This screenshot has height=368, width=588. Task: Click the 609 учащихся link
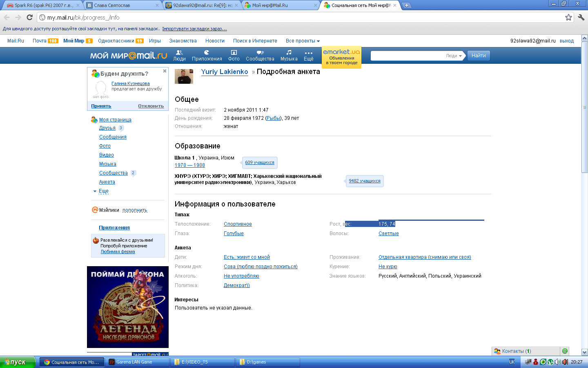(x=260, y=162)
